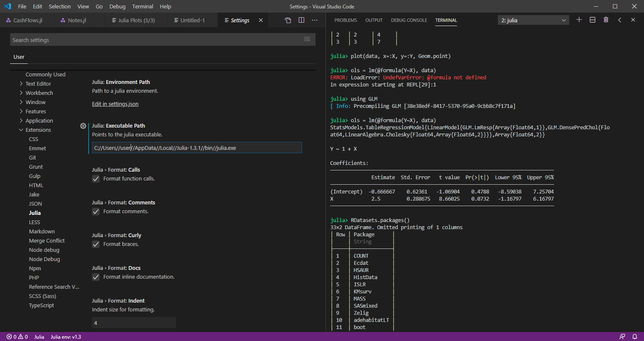Select PHP extension settings
This screenshot has height=341, width=644.
coord(34,278)
